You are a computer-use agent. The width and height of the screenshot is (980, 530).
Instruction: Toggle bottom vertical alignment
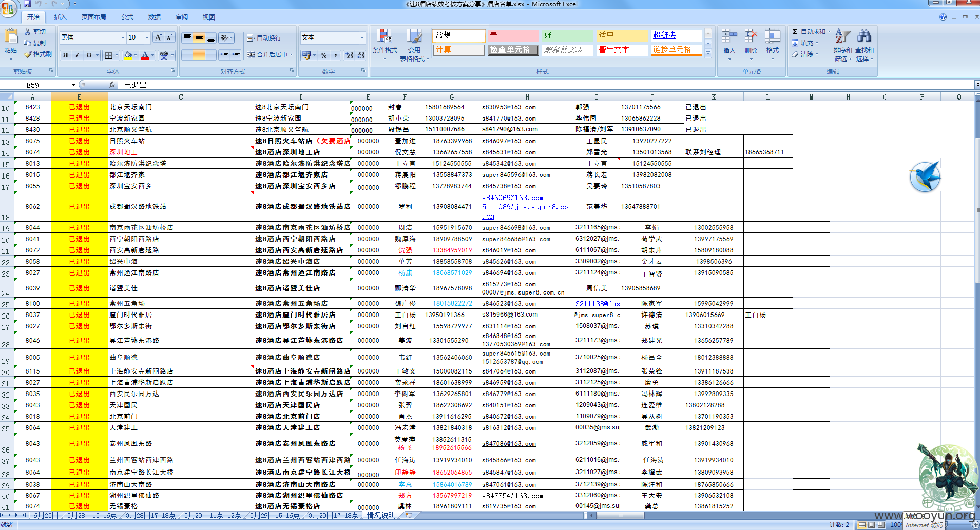click(210, 38)
